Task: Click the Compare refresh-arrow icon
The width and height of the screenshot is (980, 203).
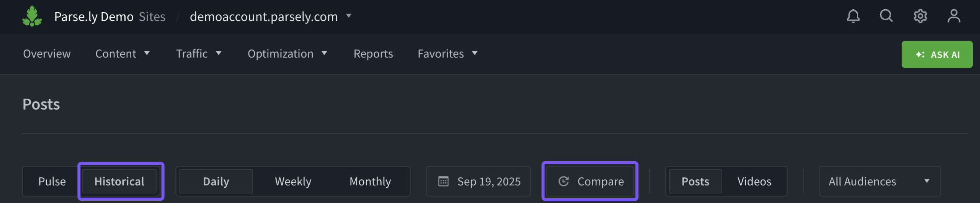Action: (x=563, y=181)
